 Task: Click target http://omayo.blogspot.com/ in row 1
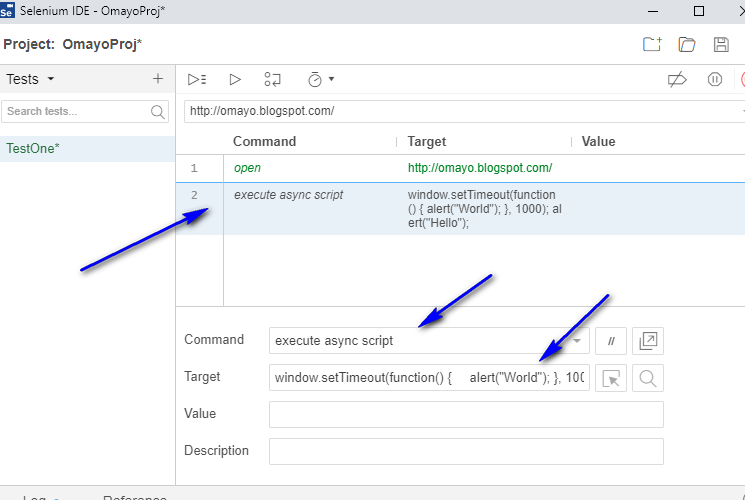(480, 168)
